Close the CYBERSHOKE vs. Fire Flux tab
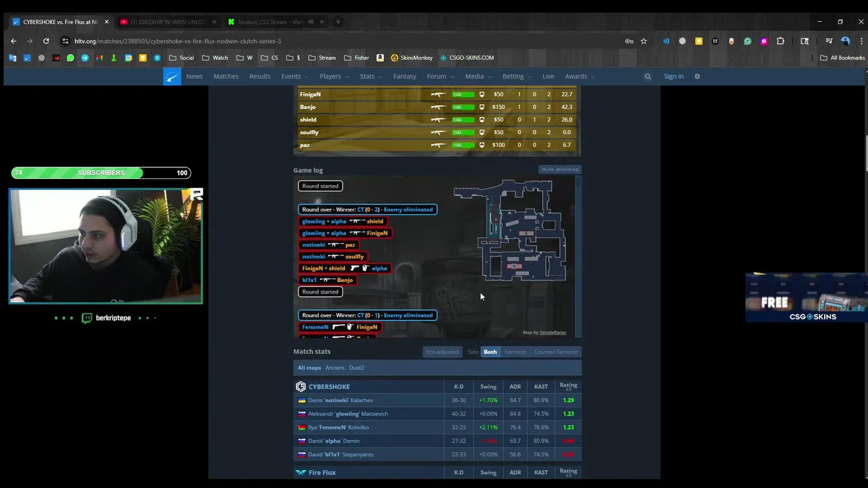This screenshot has width=868, height=488. click(106, 22)
